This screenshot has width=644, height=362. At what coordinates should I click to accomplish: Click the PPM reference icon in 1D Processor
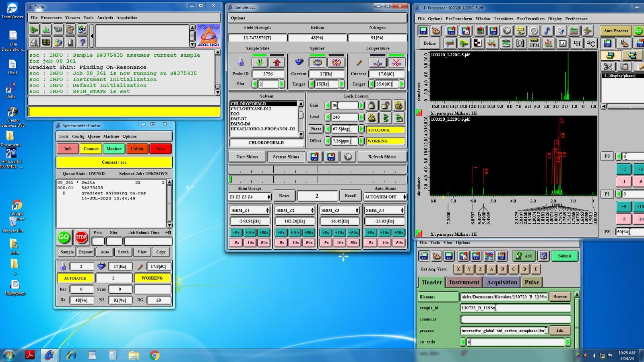pos(534,43)
